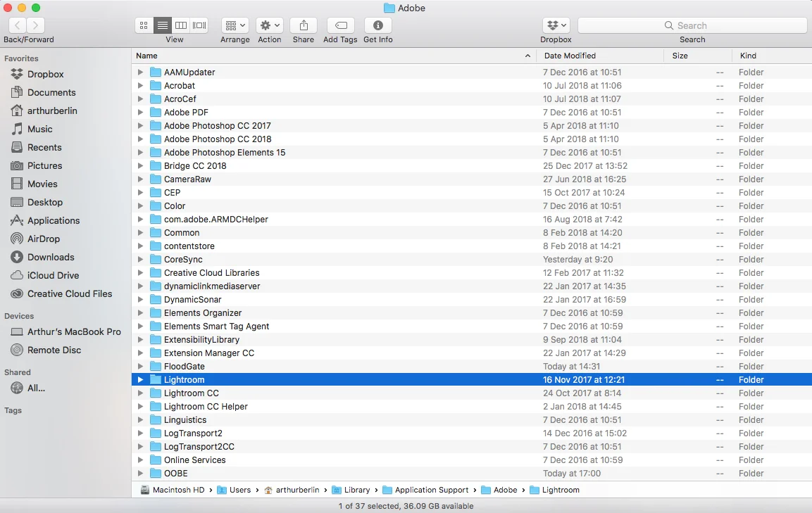
Task: Open the Arrange dropdown menu
Action: 235,25
